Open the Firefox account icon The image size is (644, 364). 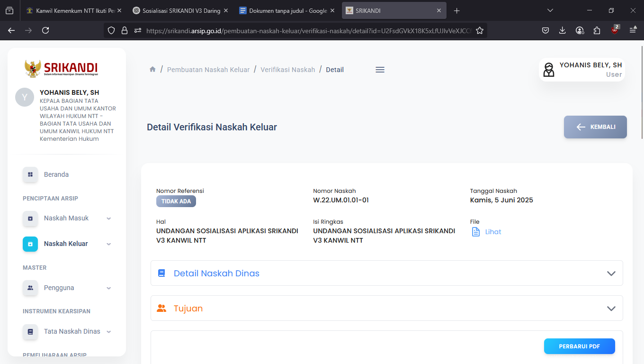[x=580, y=30]
